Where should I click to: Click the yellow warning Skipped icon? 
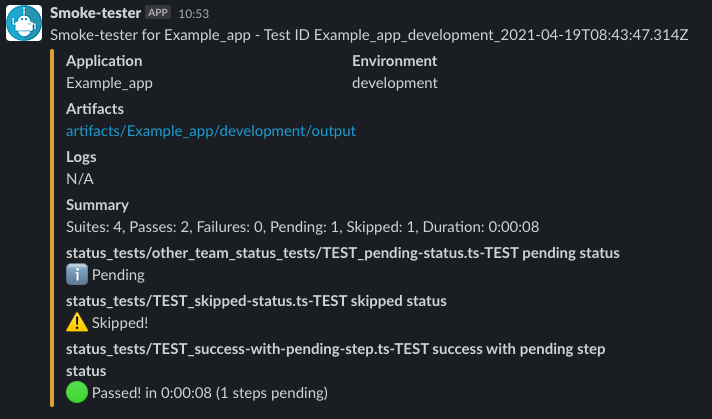pos(77,322)
